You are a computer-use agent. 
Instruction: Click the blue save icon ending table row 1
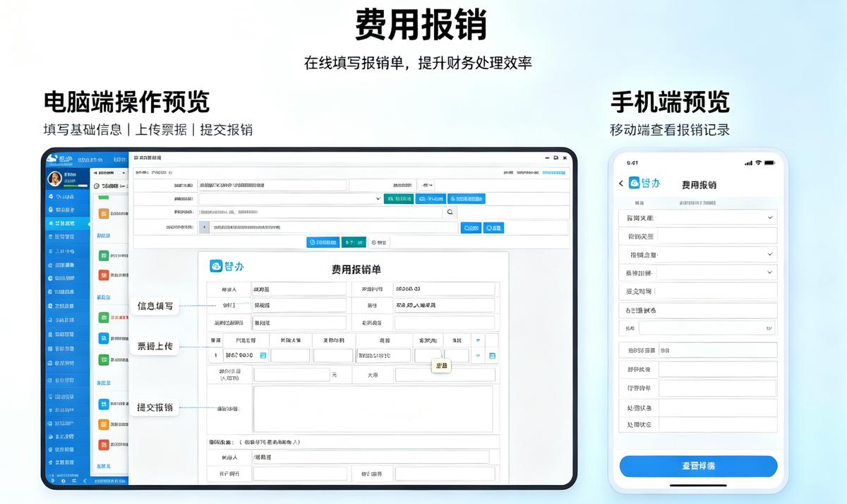tap(492, 356)
